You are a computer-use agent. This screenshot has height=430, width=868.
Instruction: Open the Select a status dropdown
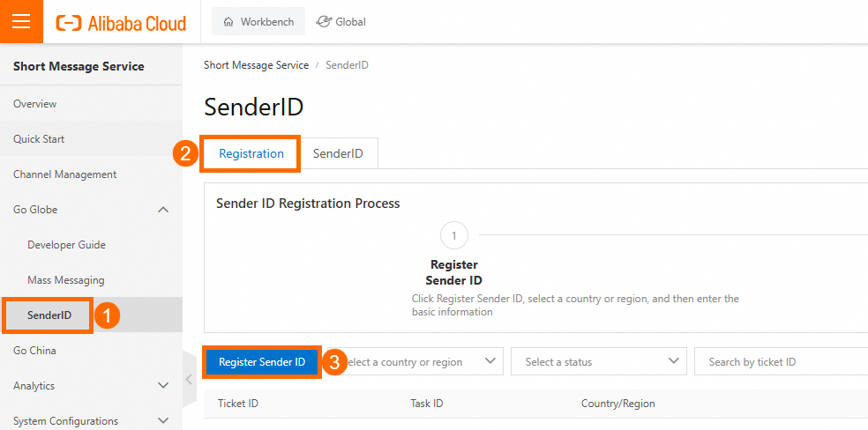[x=598, y=361]
